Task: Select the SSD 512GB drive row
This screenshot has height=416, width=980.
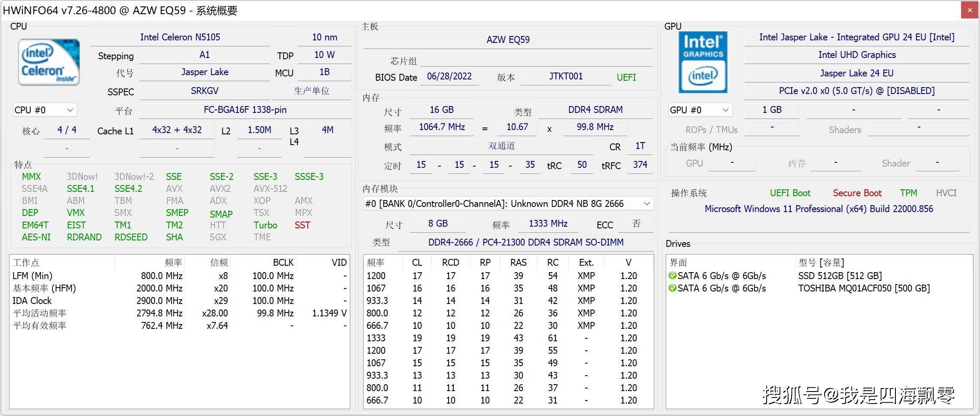Action: tap(819, 276)
